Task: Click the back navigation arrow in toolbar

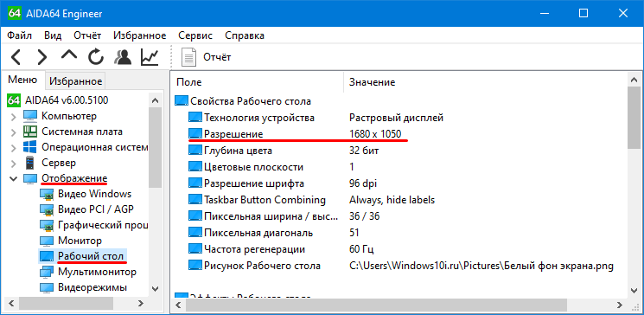Action: [x=16, y=57]
